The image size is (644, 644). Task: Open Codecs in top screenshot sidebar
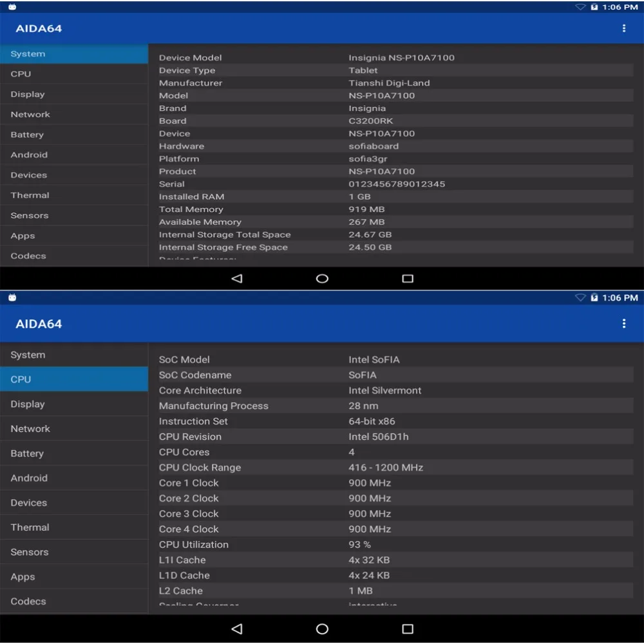coord(74,256)
